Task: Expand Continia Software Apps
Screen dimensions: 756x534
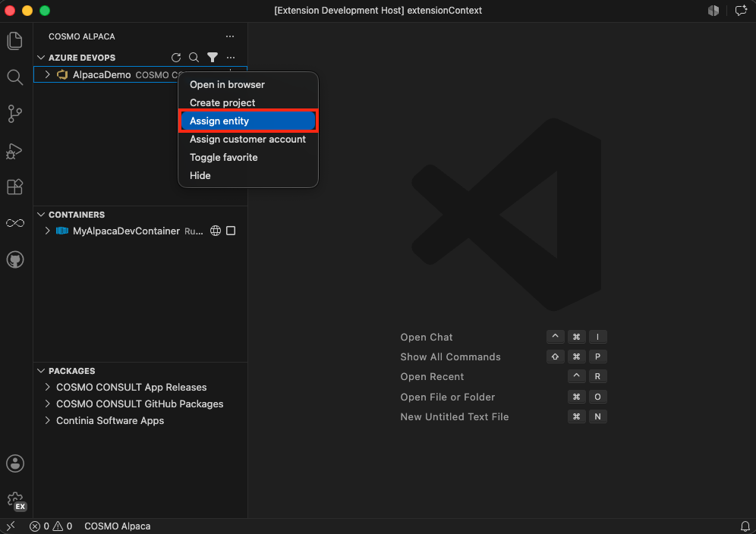Action: pos(47,420)
